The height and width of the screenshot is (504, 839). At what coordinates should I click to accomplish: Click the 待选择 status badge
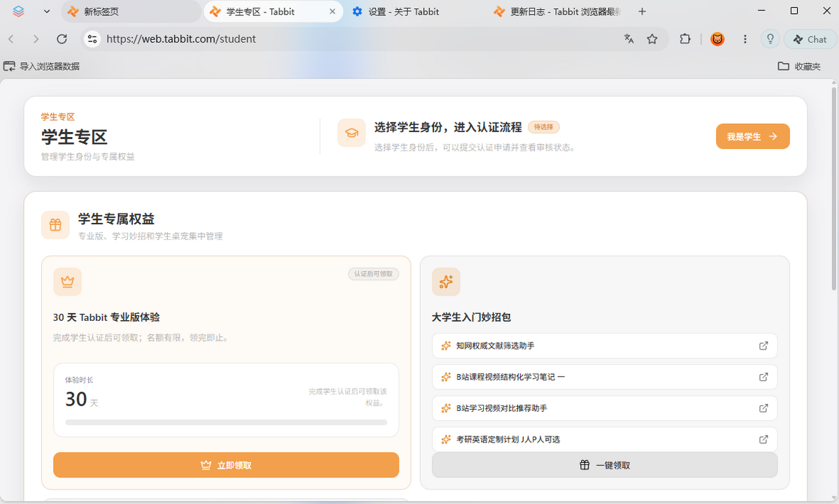pos(543,127)
